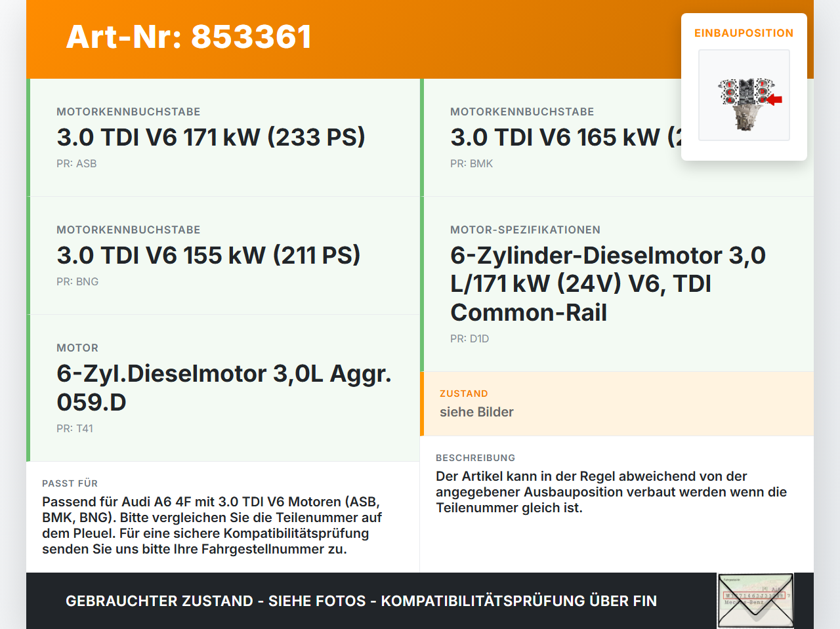Select 3.0 TDI V6 155 kW (211 PS) text

pyautogui.click(x=209, y=255)
